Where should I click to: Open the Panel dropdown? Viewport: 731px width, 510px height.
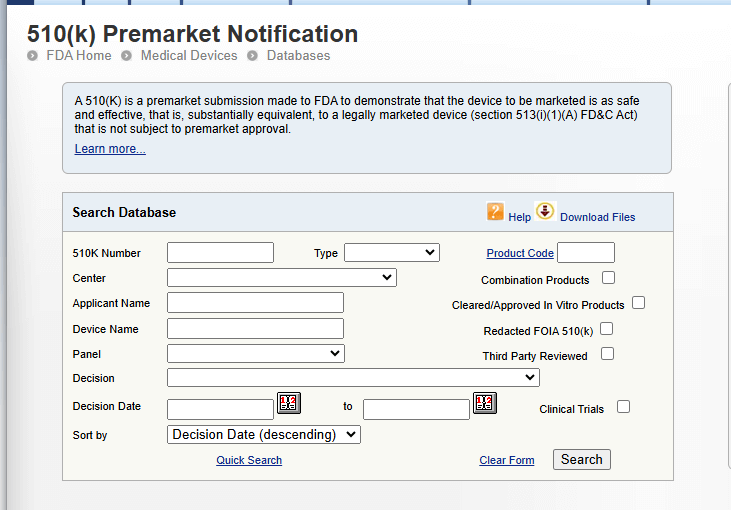pos(255,353)
